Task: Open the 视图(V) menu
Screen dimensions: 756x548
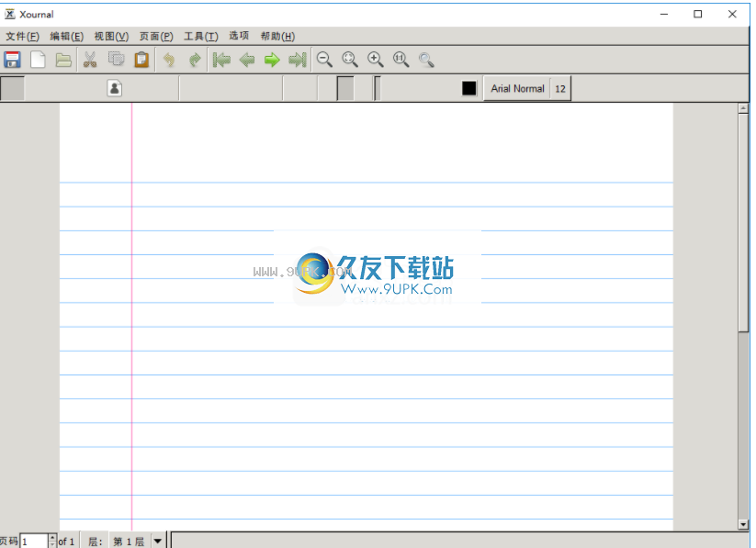Action: tap(111, 36)
